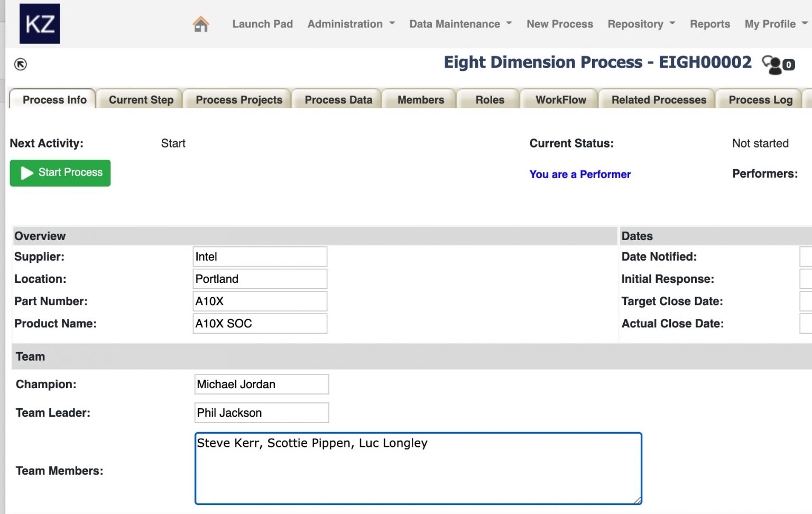The width and height of the screenshot is (812, 514).
Task: Open the WorkFlow tab
Action: tap(560, 99)
